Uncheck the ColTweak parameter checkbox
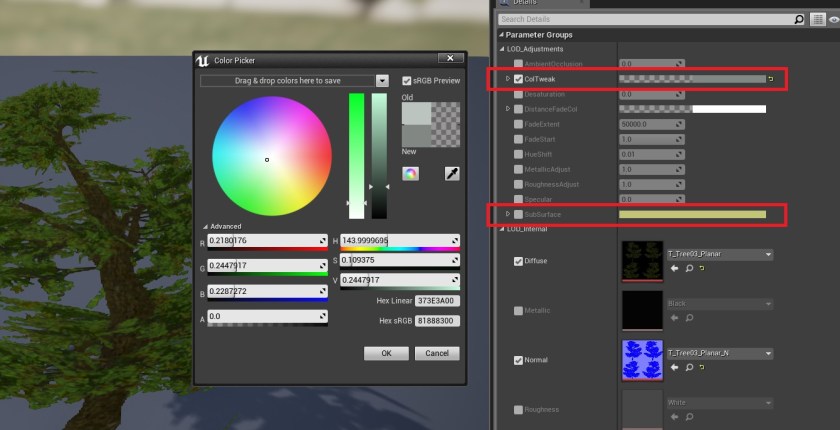The height and width of the screenshot is (430, 840). pos(519,78)
